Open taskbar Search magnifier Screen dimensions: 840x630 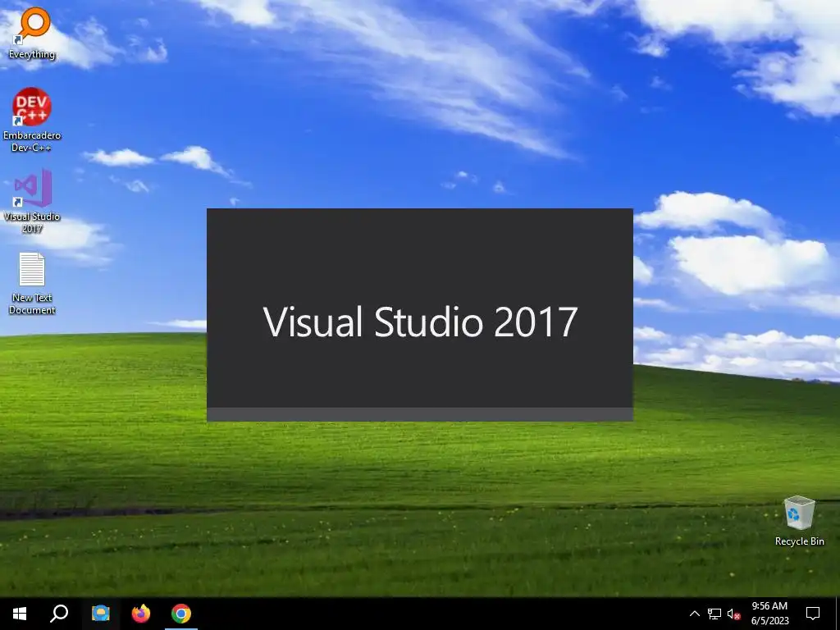(59, 614)
